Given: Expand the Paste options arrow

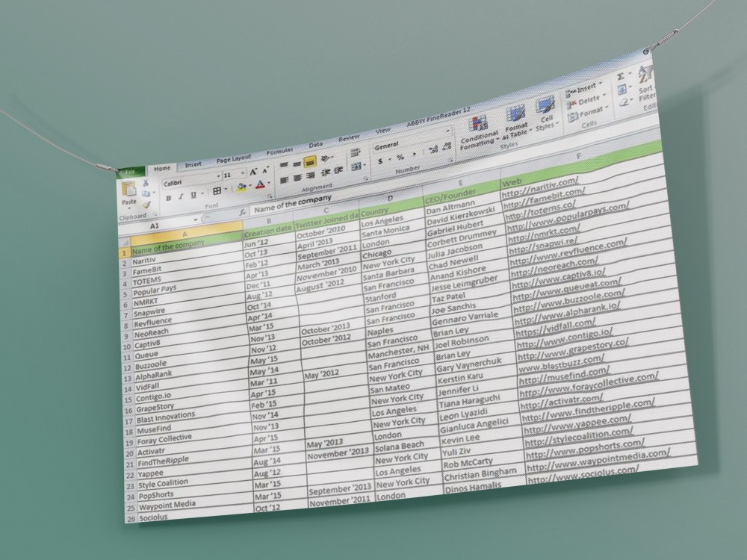Looking at the screenshot, I should click(x=129, y=208).
